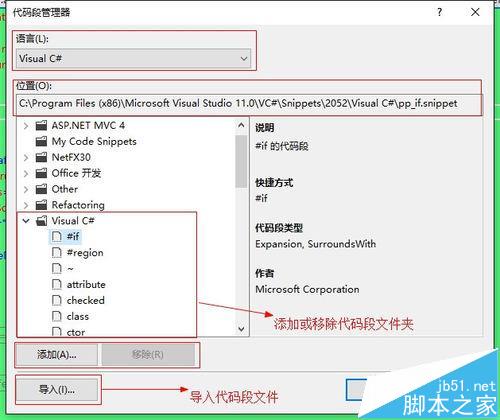500x420 pixels.
Task: Select the My Code Snippets folder icon
Action: (41, 142)
